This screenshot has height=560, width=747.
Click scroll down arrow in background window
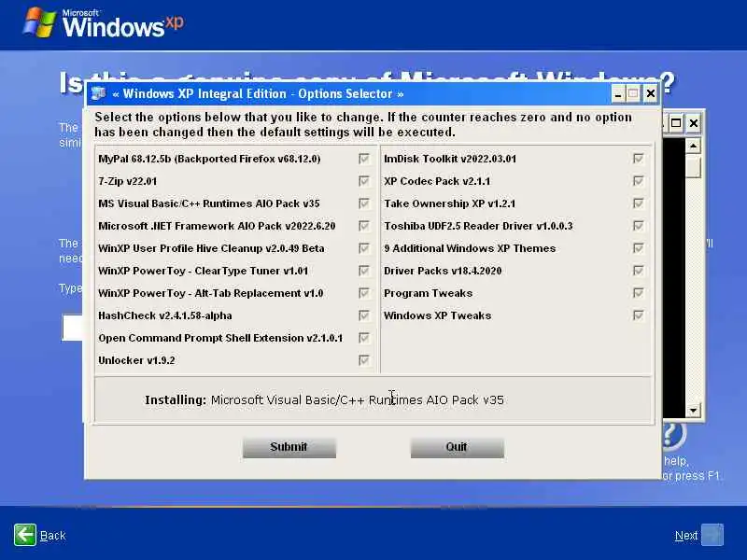tap(693, 410)
